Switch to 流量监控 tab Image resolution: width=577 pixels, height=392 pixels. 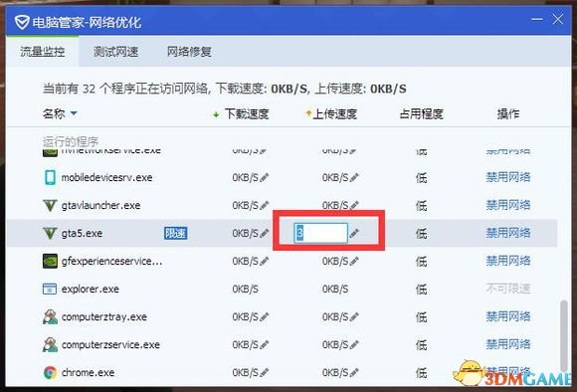43,51
